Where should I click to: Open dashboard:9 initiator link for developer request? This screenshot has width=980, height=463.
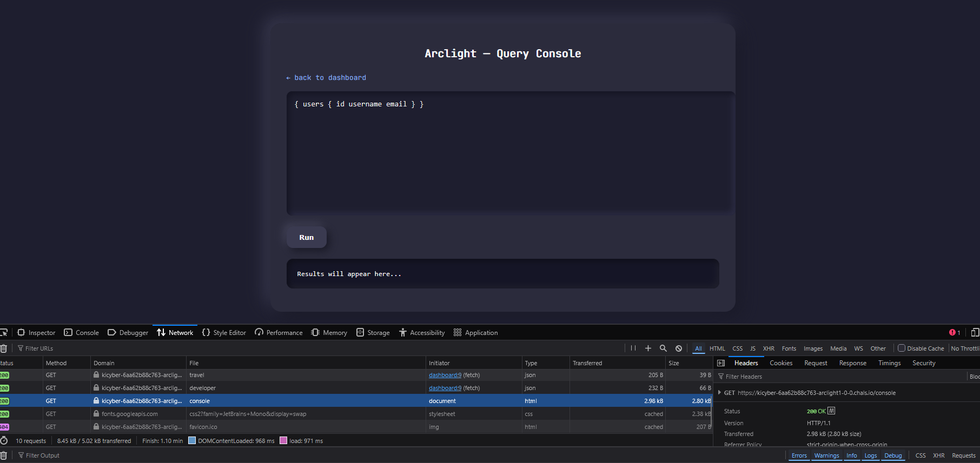tap(445, 388)
